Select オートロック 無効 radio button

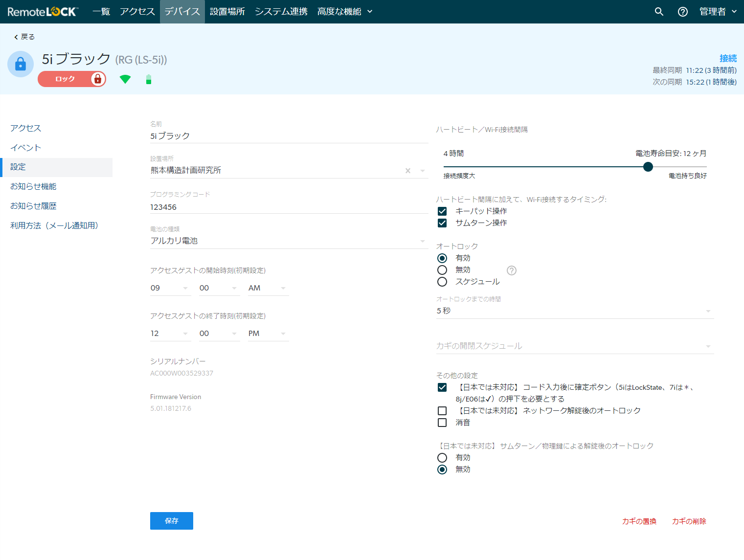(x=442, y=270)
